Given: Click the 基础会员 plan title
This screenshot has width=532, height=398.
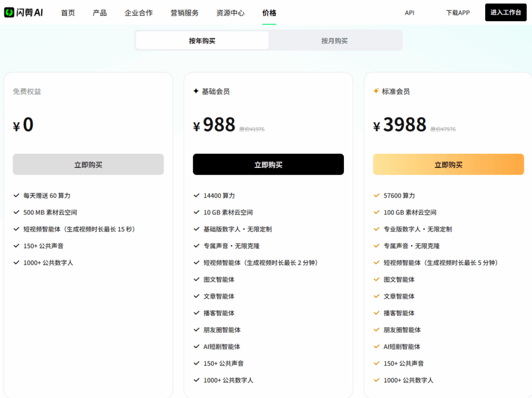Looking at the screenshot, I should pos(216,91).
